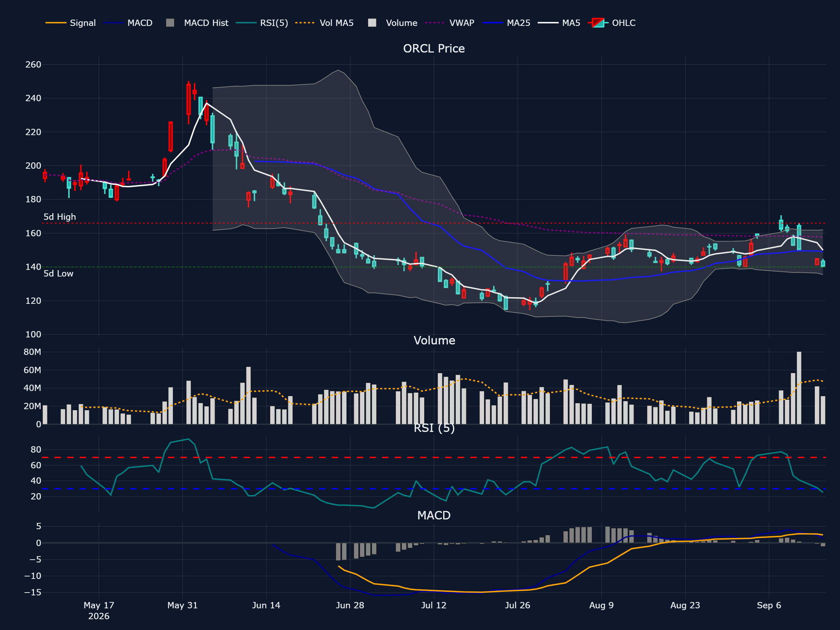Toggle RSI(5) trace in legend
This screenshot has width=840, height=630.
click(262, 23)
